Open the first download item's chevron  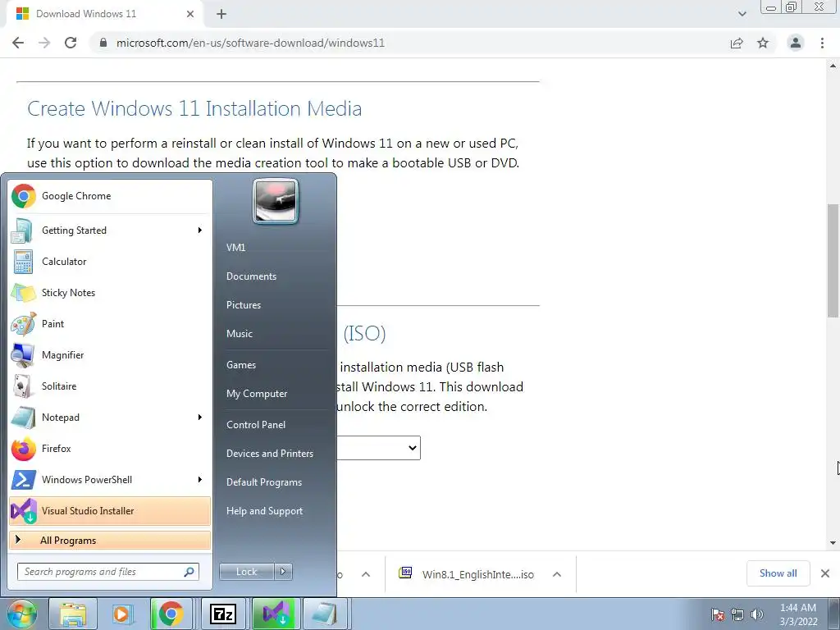tap(366, 574)
